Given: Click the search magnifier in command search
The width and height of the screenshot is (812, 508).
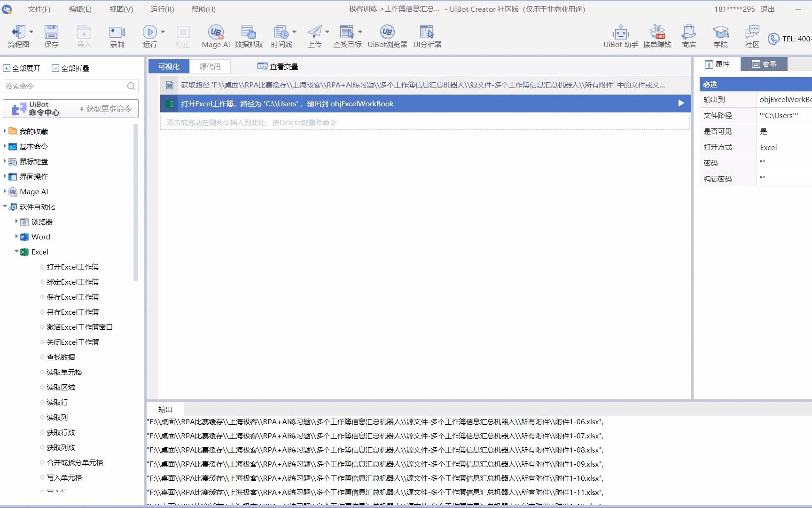Looking at the screenshot, I should click(131, 86).
